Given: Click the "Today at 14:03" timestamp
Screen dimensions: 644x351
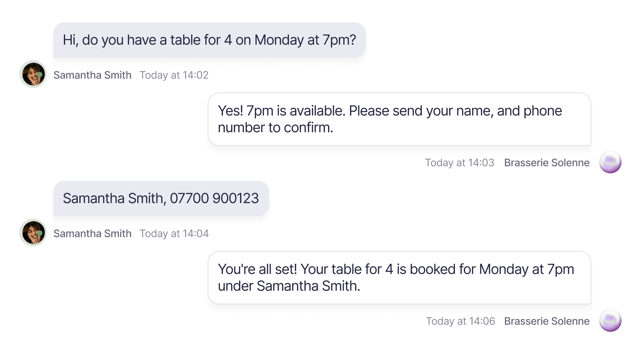Looking at the screenshot, I should pos(460,163).
